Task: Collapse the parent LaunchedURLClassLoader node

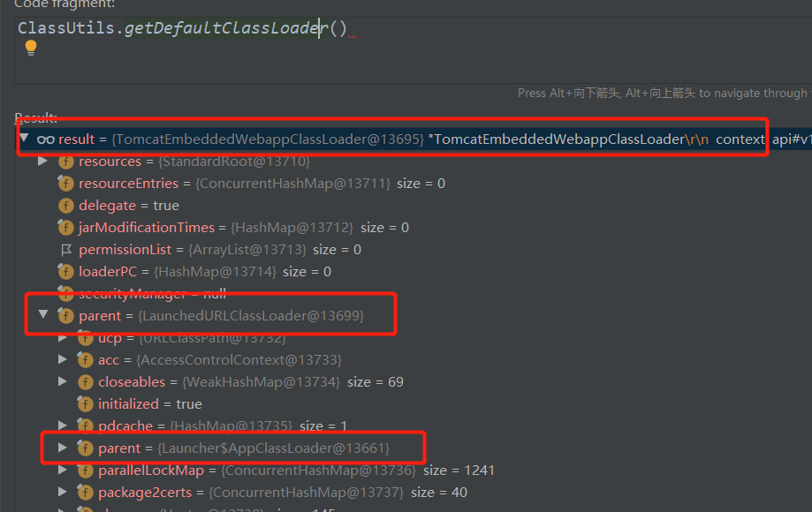Action: [42, 315]
